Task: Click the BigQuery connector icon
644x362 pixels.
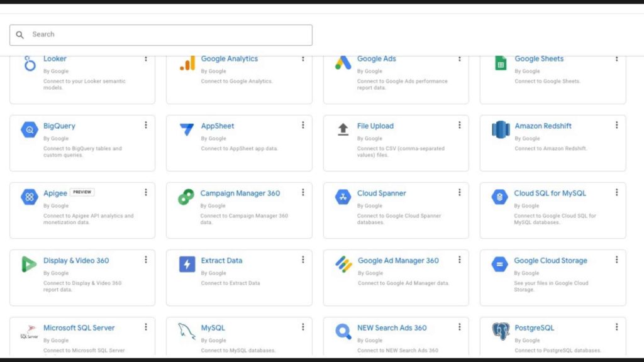Action: pos(30,129)
